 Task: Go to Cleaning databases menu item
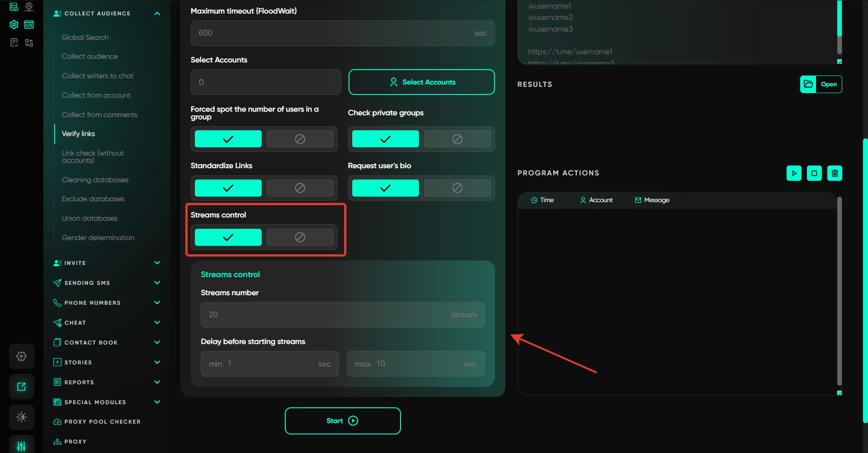95,180
